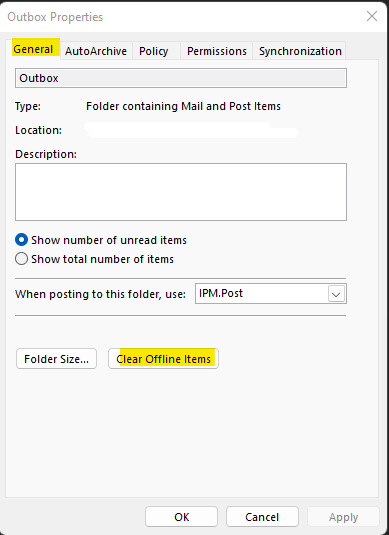Click the Location: label
This screenshot has height=535, width=389.
(x=39, y=130)
